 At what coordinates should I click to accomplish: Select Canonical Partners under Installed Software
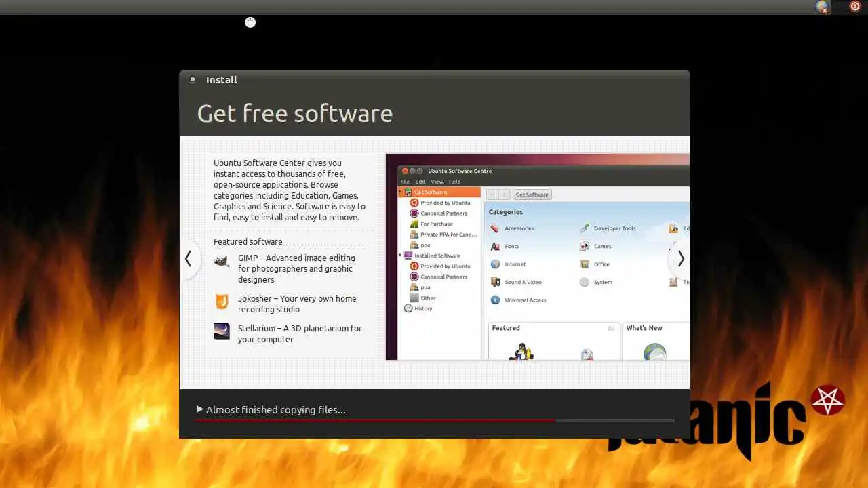(443, 277)
